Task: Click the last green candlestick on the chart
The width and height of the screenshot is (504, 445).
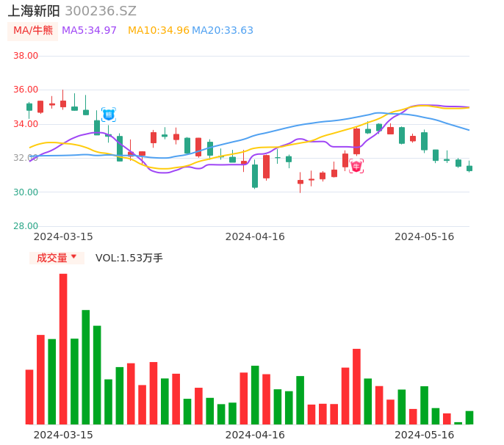Action: (x=469, y=168)
